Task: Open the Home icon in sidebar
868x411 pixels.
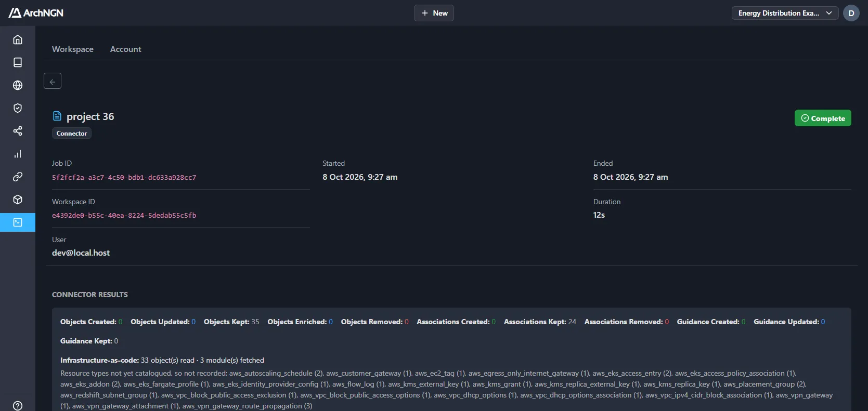Action: point(18,39)
